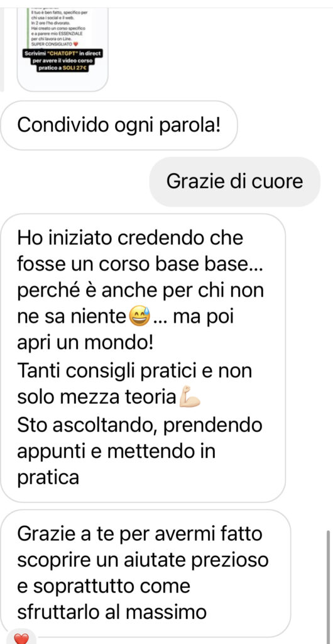Select the 'Condivido ogni parola!' message bubble
Viewport: 333px width, 644px height.
[x=119, y=126]
